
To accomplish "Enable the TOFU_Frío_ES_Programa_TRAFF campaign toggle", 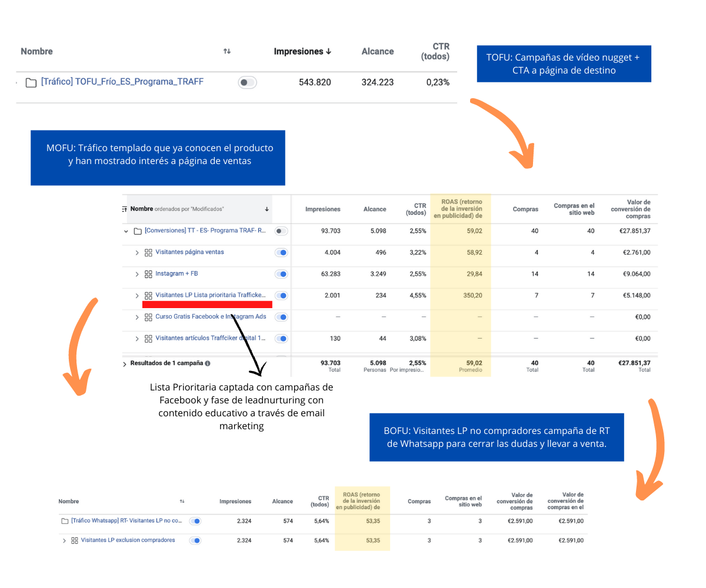I will 247,82.
